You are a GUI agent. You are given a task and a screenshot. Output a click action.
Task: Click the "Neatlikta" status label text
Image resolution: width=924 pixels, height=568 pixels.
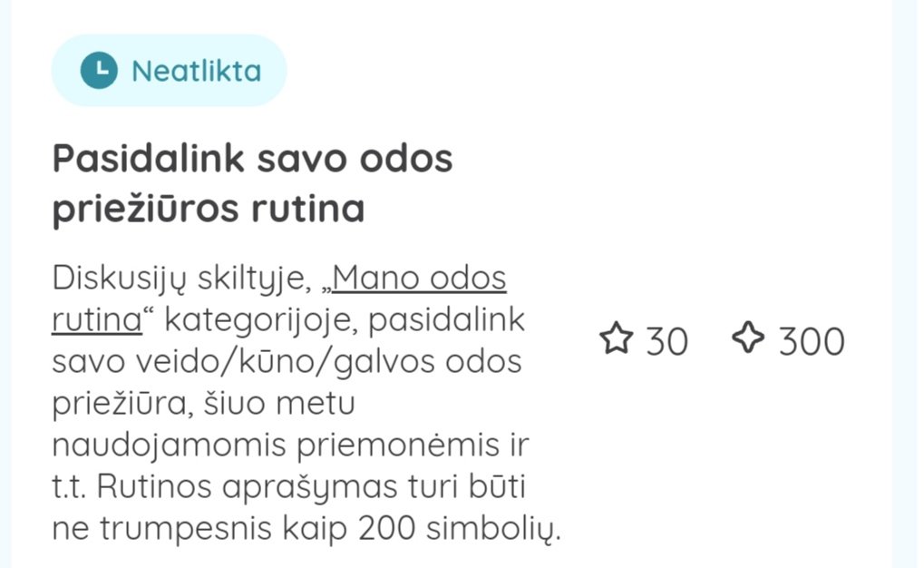coord(196,71)
